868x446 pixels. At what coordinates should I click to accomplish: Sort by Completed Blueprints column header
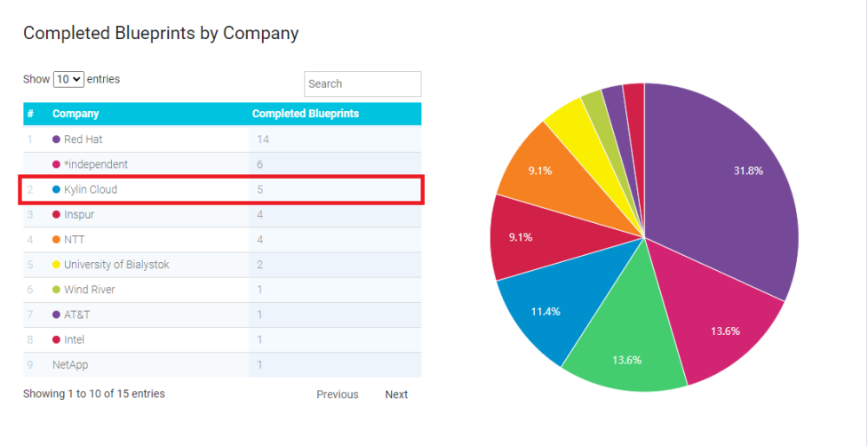[x=305, y=114]
